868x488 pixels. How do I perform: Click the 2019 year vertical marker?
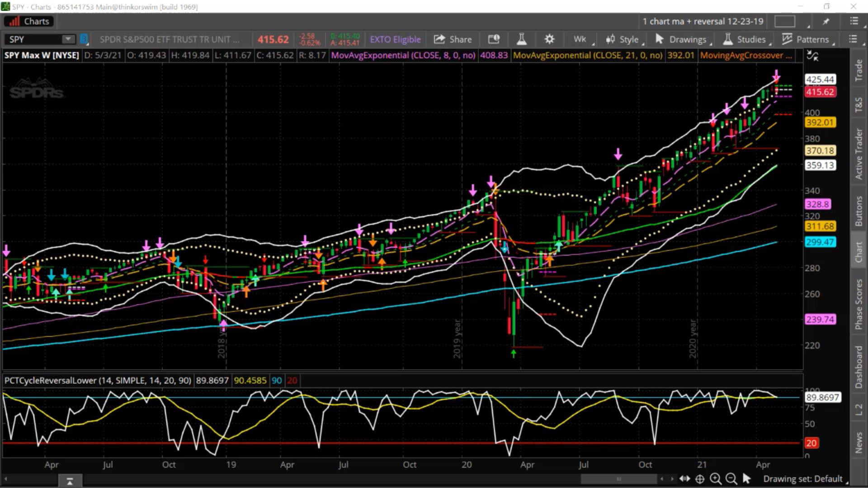coord(457,339)
